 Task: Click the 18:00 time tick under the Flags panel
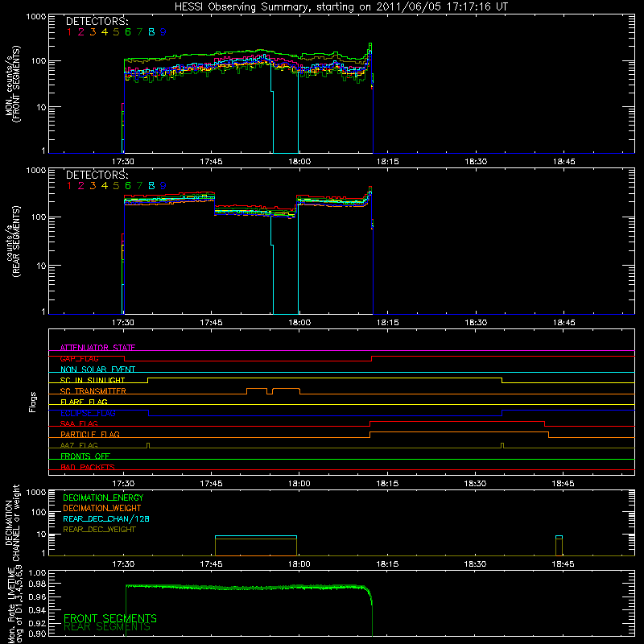(x=299, y=484)
